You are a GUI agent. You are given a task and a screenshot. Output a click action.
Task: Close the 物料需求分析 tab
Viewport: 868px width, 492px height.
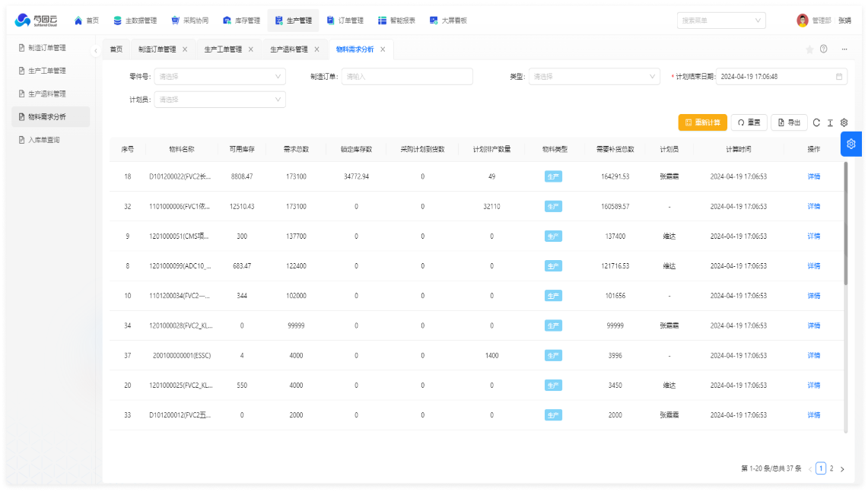point(383,49)
